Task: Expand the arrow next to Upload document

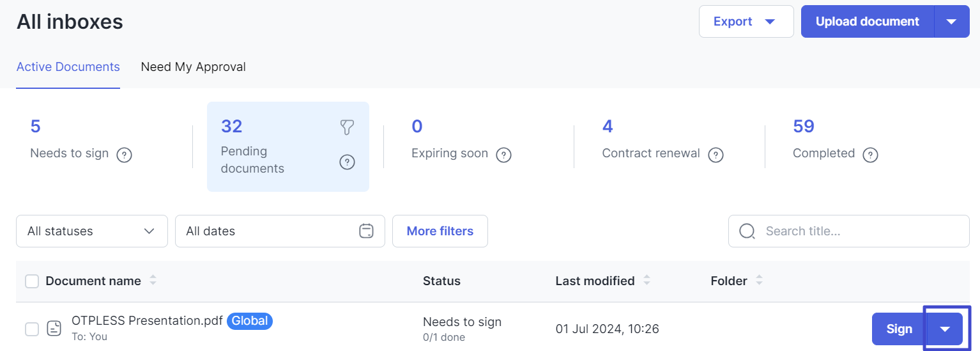Action: click(x=952, y=22)
